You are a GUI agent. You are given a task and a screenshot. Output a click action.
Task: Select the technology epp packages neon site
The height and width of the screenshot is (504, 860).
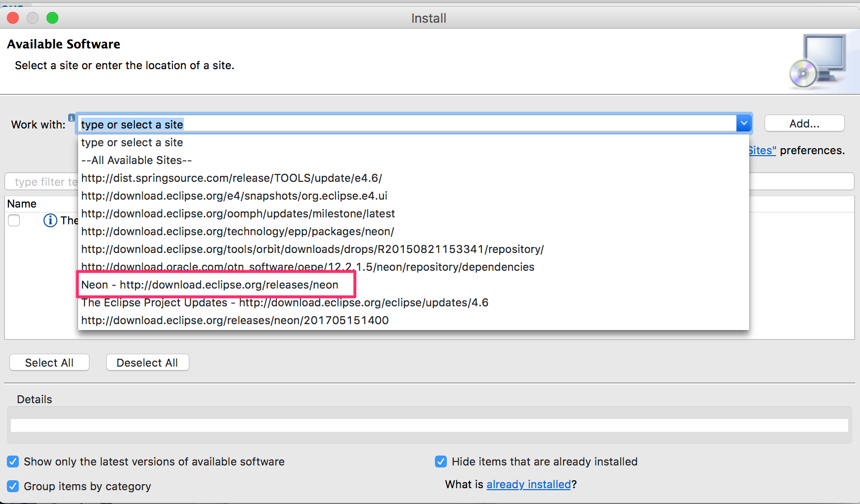pyautogui.click(x=413, y=231)
